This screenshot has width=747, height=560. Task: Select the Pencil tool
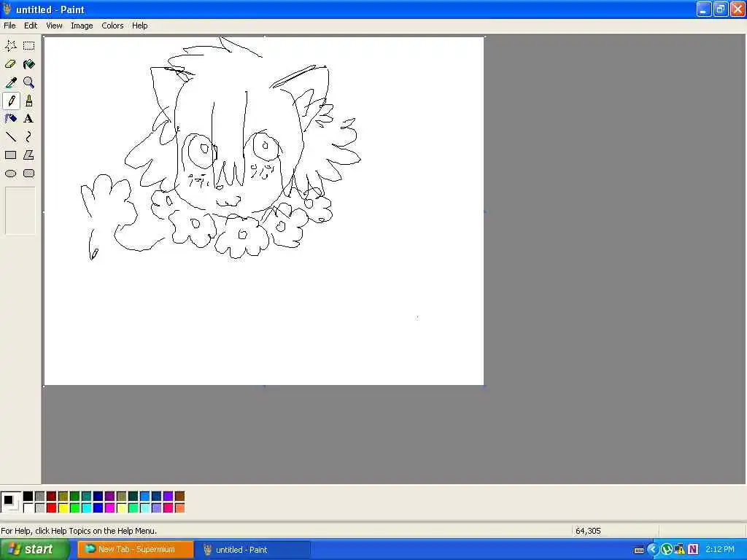pos(10,101)
